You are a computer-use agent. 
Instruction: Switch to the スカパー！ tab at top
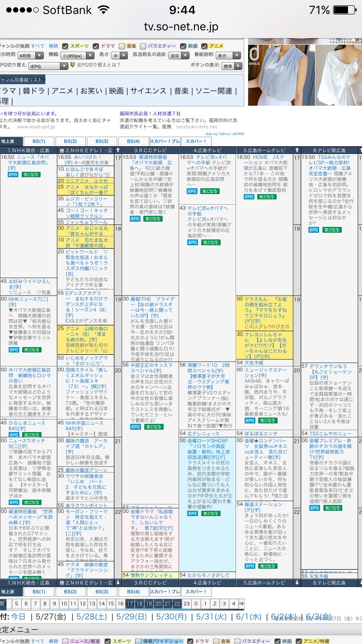click(196, 141)
